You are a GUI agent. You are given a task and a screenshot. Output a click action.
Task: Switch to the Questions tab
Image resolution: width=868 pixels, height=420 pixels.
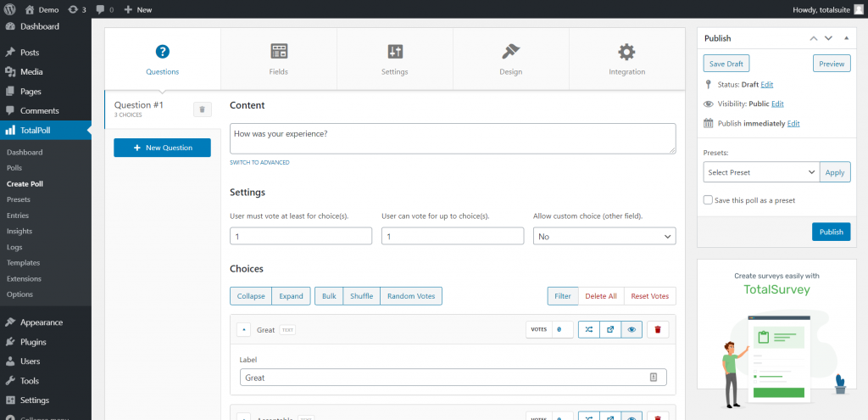pyautogui.click(x=162, y=59)
